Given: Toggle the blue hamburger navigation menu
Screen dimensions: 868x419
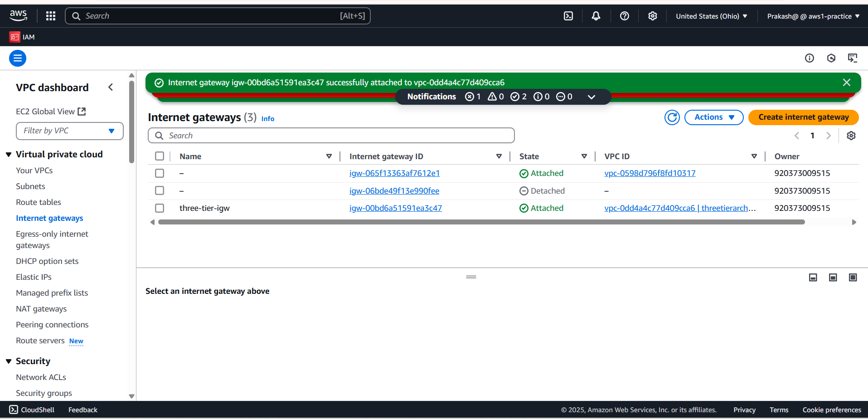Looking at the screenshot, I should [18, 58].
